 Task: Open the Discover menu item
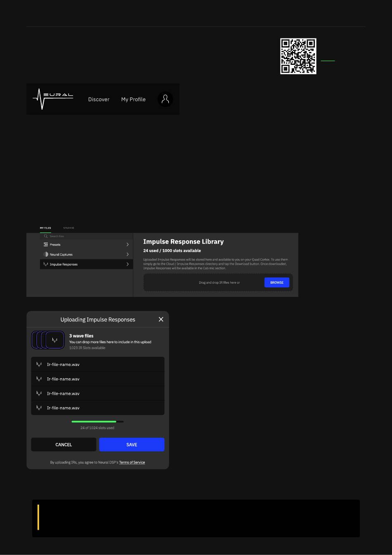(99, 99)
